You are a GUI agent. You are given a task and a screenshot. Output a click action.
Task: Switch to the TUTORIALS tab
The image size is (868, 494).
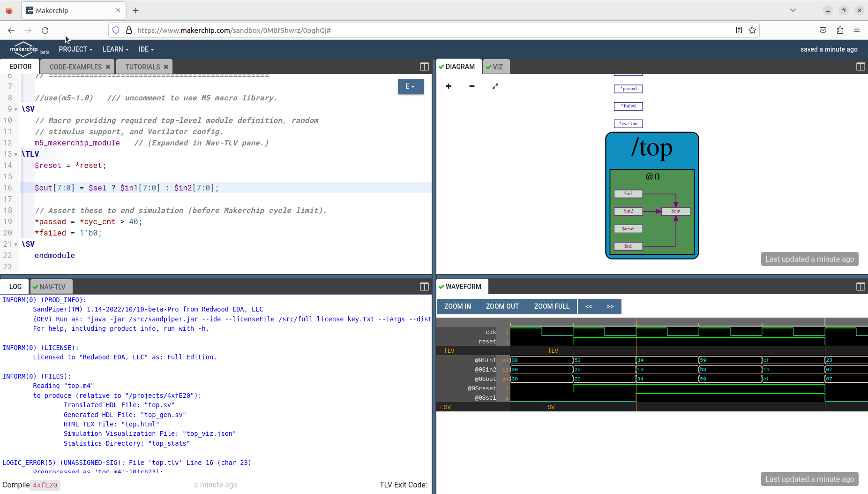[x=142, y=67]
